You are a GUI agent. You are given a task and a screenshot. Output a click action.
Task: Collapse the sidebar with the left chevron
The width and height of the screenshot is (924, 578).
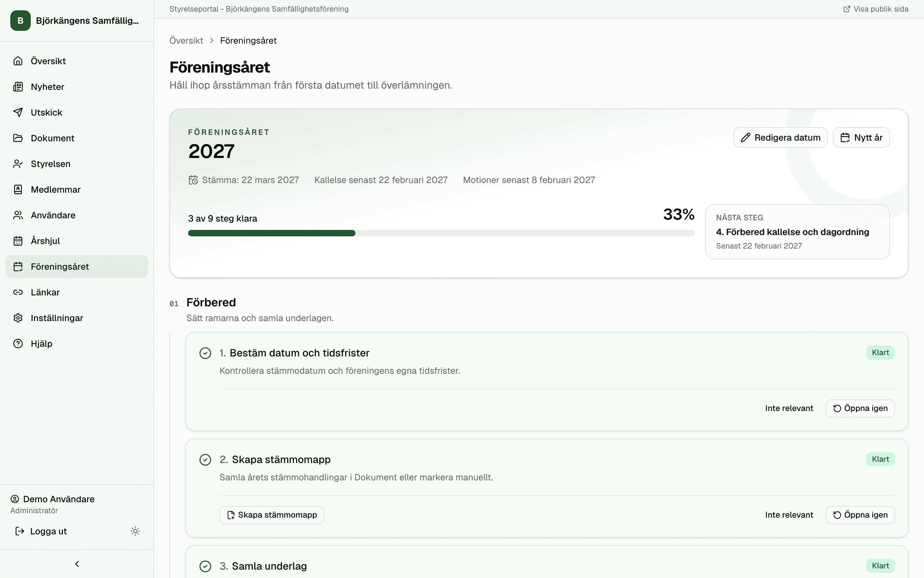click(77, 564)
